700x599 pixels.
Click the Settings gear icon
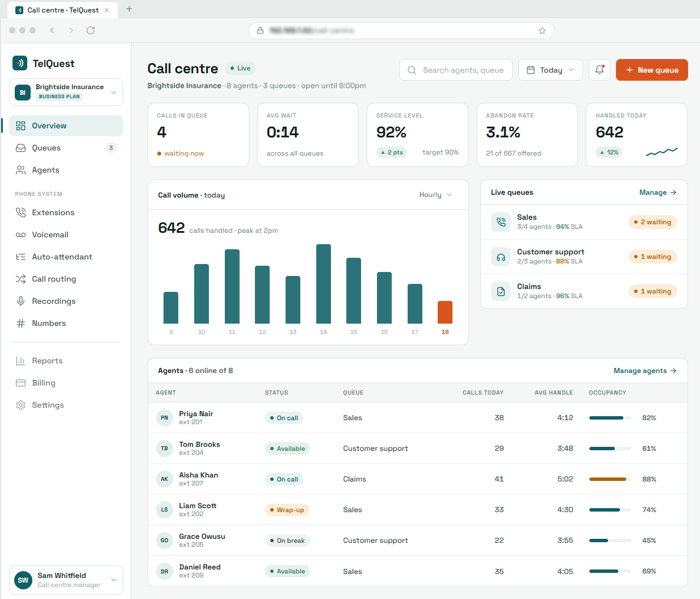click(21, 405)
